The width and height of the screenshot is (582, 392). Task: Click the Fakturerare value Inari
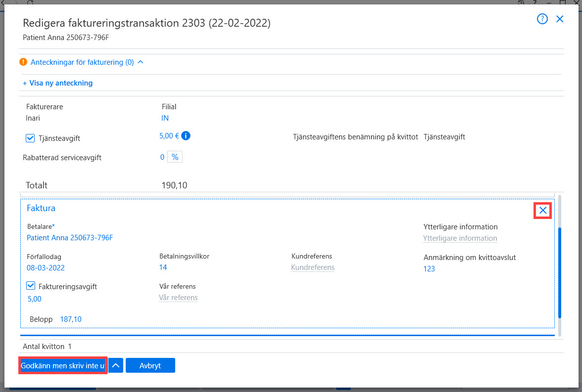[x=33, y=118]
